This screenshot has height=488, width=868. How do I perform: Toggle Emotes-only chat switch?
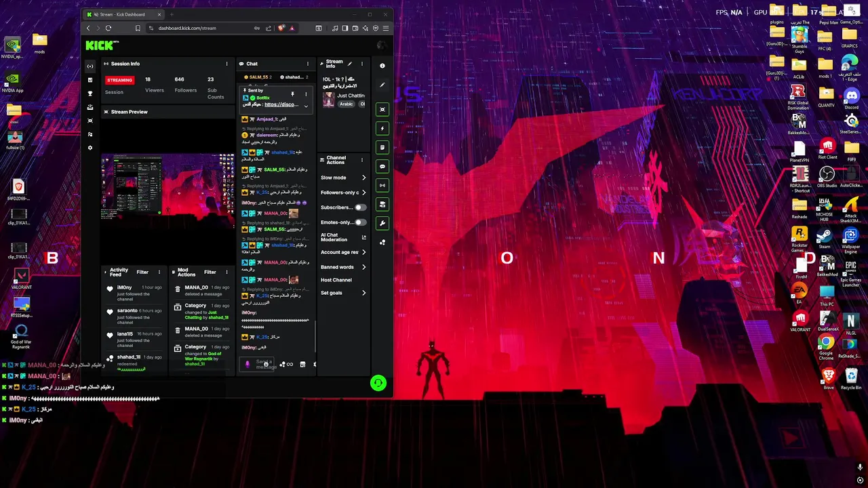pyautogui.click(x=360, y=222)
